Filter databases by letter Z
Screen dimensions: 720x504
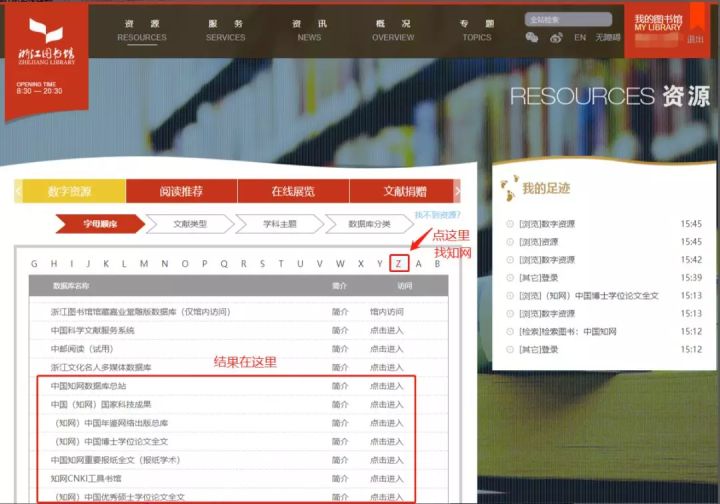coord(399,264)
